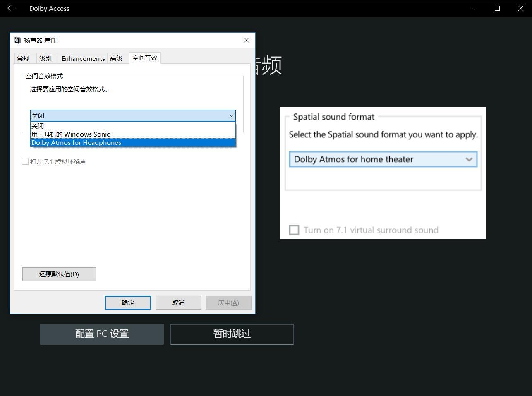Viewport: 532px width, 396px height.
Task: Click the speaker icon in dialog title
Action: [x=17, y=40]
